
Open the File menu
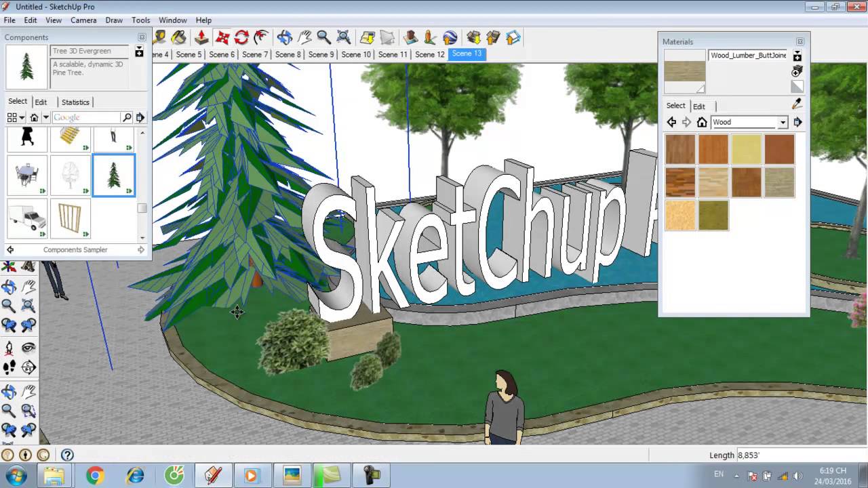coord(9,20)
